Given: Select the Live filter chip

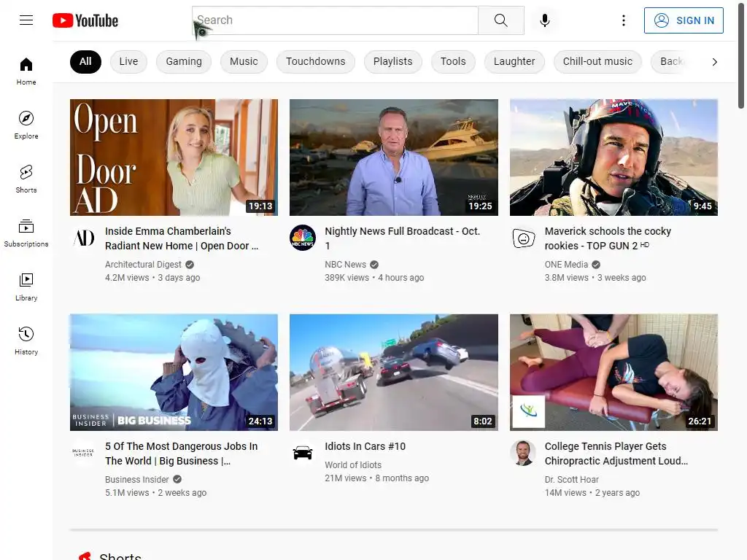Looking at the screenshot, I should click(x=128, y=61).
